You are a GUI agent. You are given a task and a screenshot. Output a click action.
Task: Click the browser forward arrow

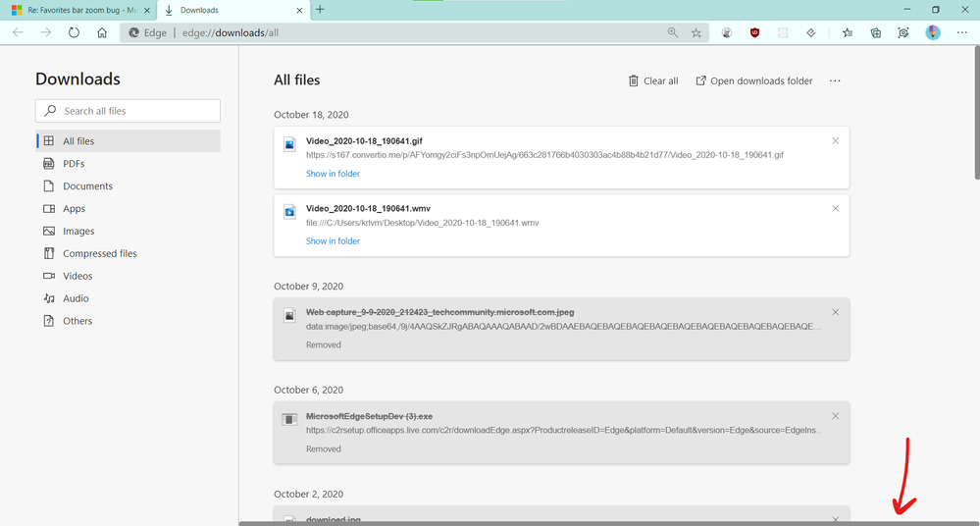tap(46, 32)
